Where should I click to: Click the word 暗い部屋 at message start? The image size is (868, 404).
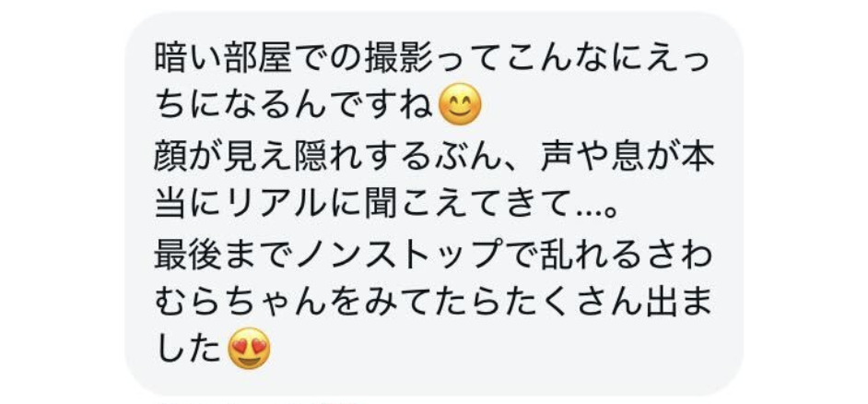(x=223, y=56)
